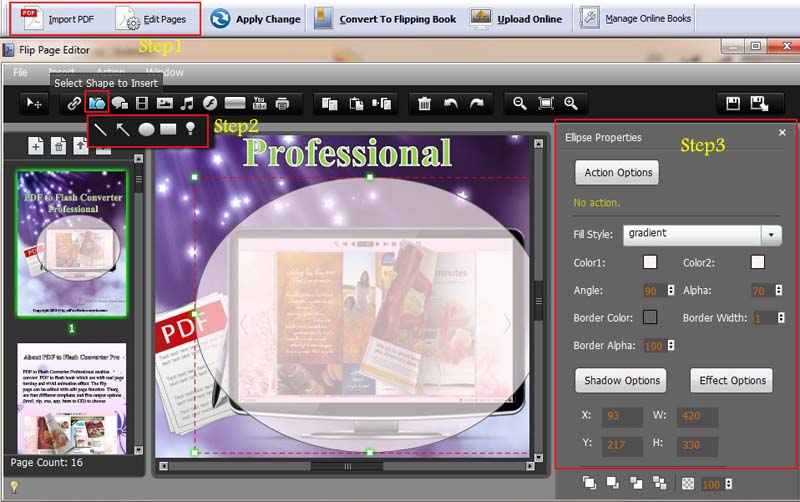The image size is (800, 502).
Task: Select the page 1 thumbnail
Action: point(72,244)
